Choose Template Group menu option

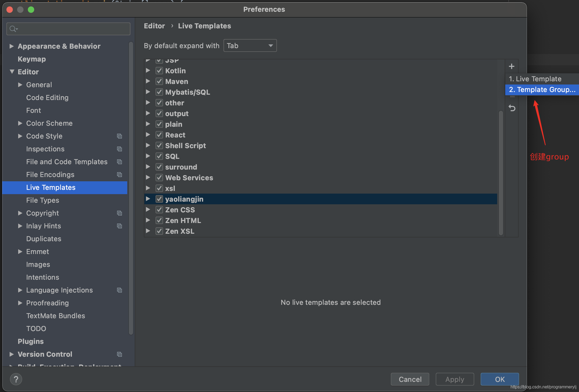click(x=542, y=90)
